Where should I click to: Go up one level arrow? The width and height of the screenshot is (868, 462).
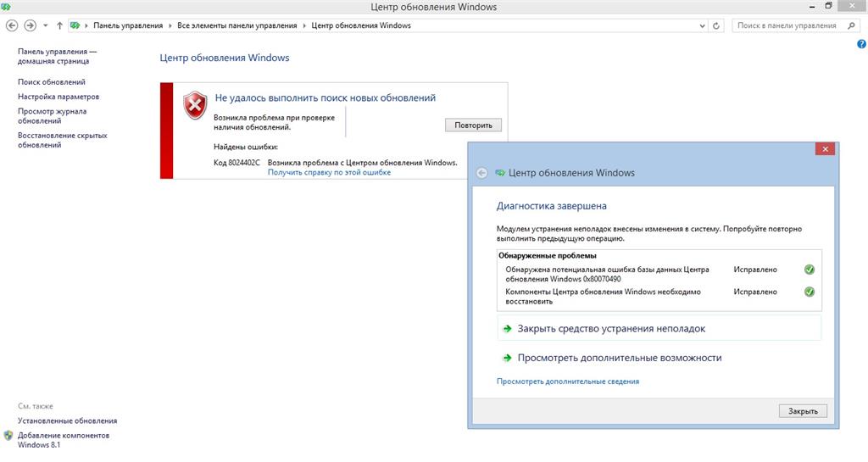59,25
